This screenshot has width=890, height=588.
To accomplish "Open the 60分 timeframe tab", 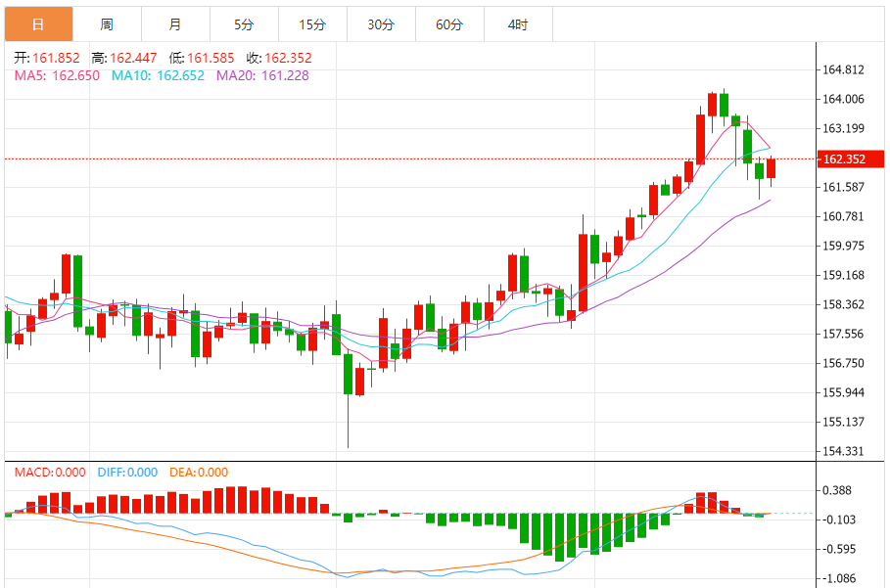I will (x=449, y=24).
